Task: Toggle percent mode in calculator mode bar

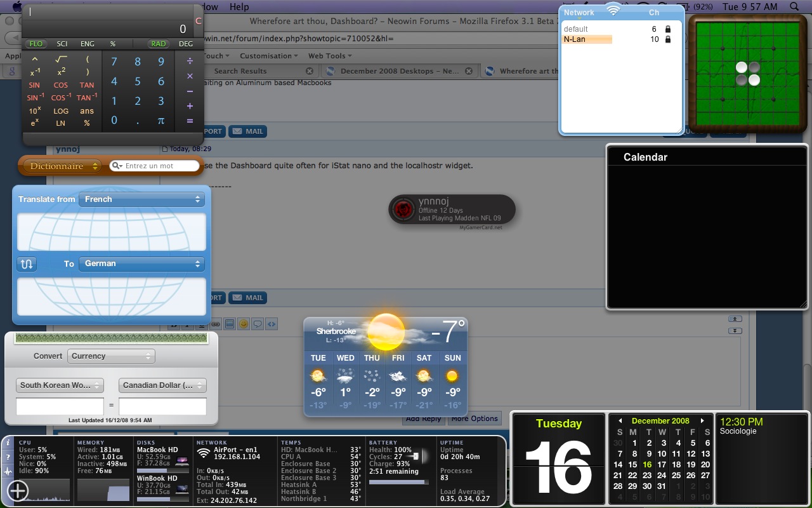Action: point(113,44)
